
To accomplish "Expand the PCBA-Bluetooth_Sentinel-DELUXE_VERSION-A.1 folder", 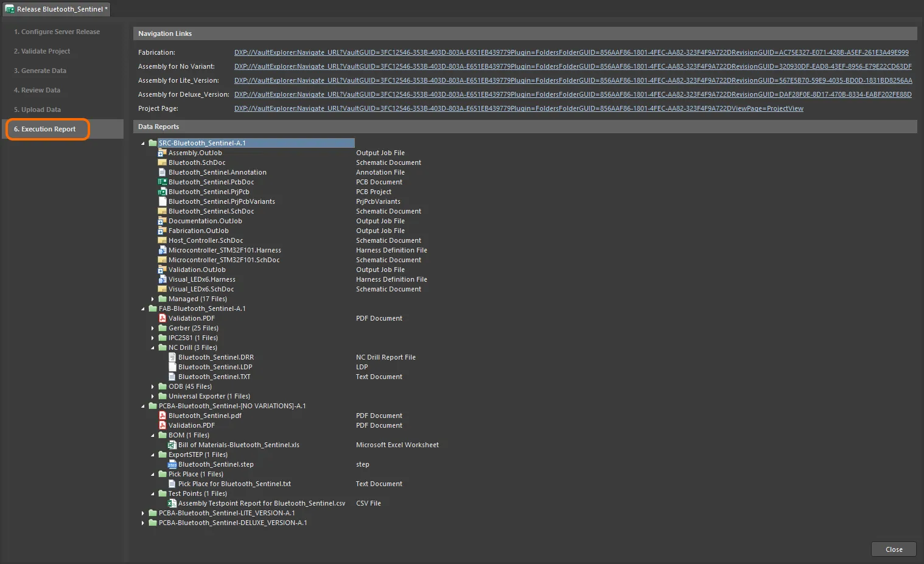I will pos(143,523).
